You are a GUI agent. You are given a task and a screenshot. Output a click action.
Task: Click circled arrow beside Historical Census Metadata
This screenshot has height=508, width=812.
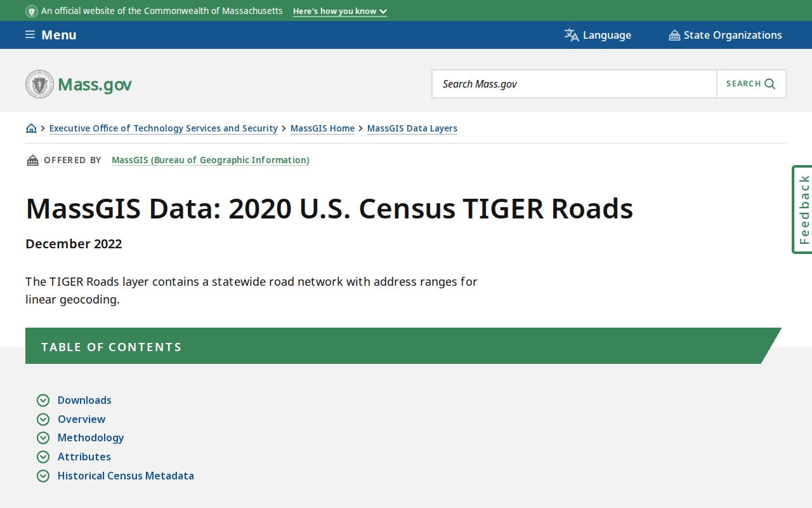[x=43, y=476]
